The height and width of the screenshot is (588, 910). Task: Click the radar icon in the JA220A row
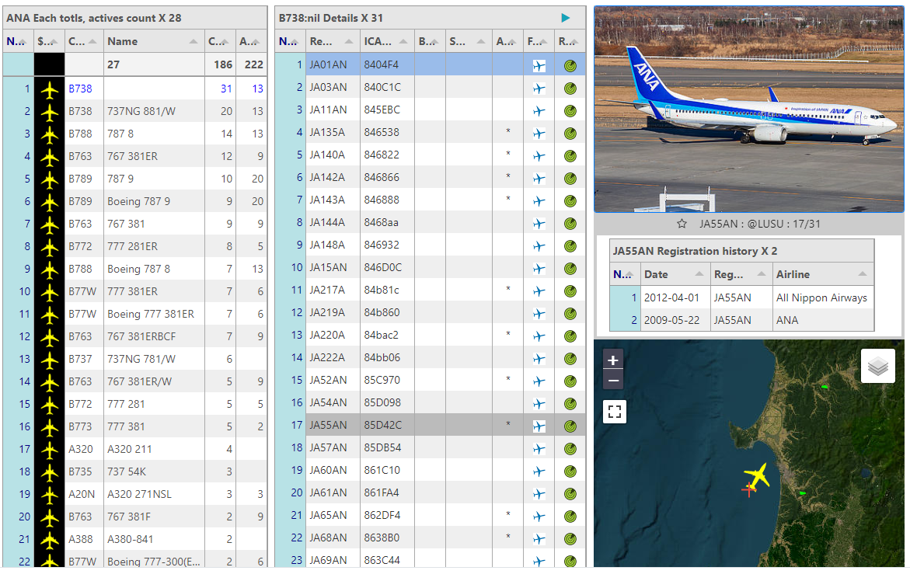coord(570,336)
